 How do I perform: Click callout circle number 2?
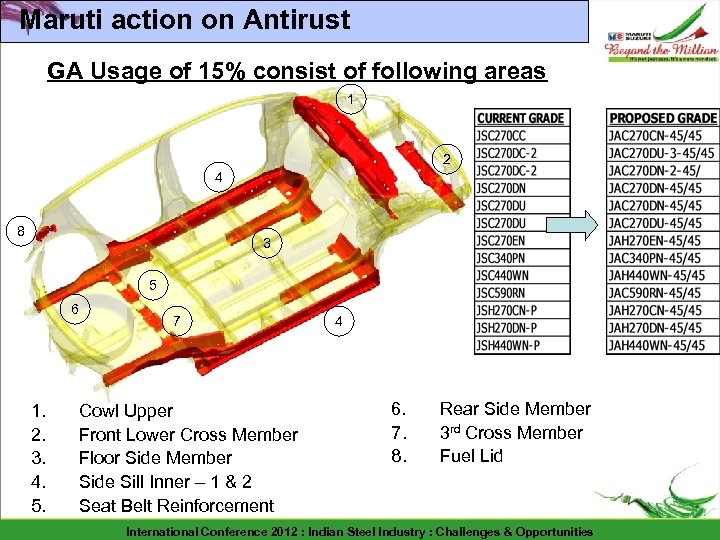point(447,159)
